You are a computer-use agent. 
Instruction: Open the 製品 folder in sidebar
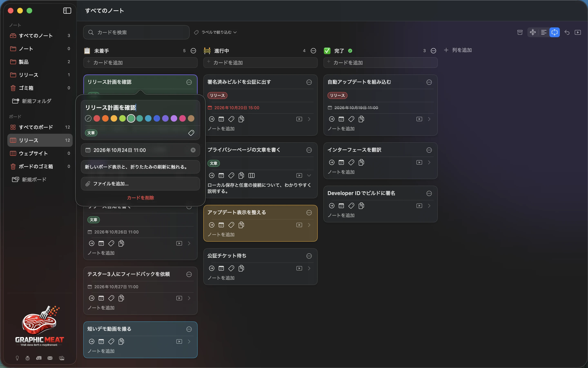(40, 62)
